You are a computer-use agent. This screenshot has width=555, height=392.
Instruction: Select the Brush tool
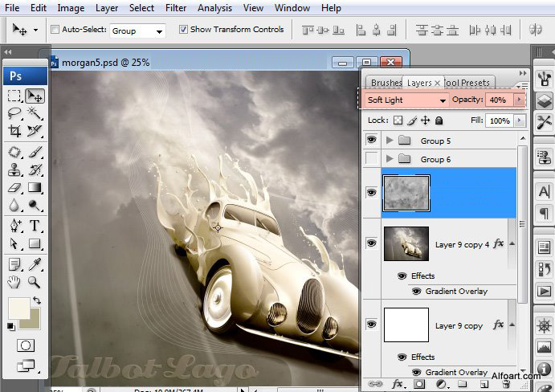point(35,153)
